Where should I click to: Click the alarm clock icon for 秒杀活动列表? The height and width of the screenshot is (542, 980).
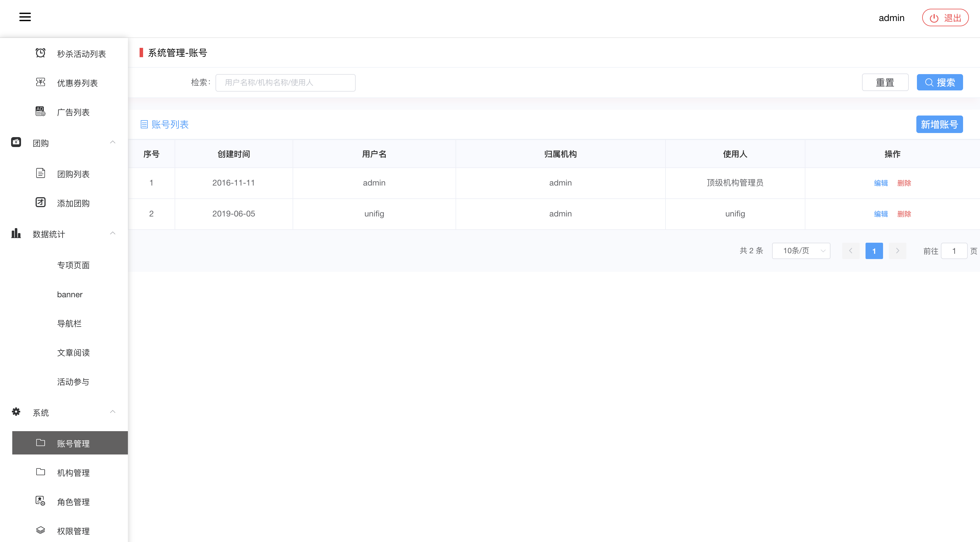click(x=40, y=53)
